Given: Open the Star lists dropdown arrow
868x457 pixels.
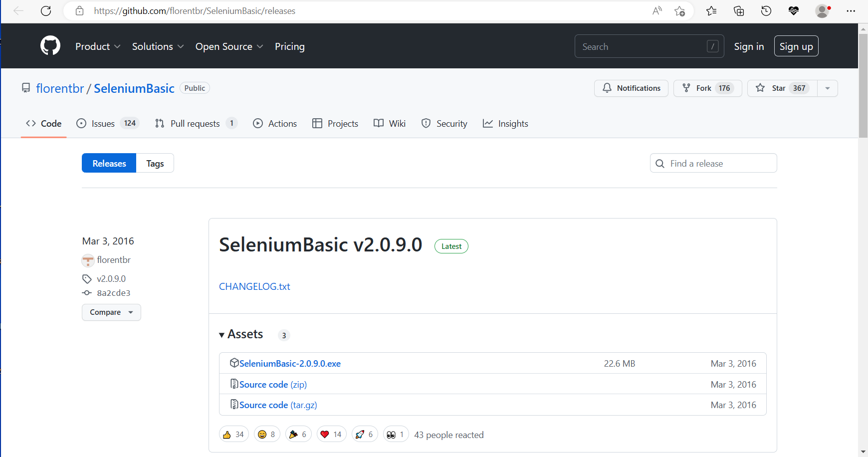Looking at the screenshot, I should pyautogui.click(x=827, y=88).
